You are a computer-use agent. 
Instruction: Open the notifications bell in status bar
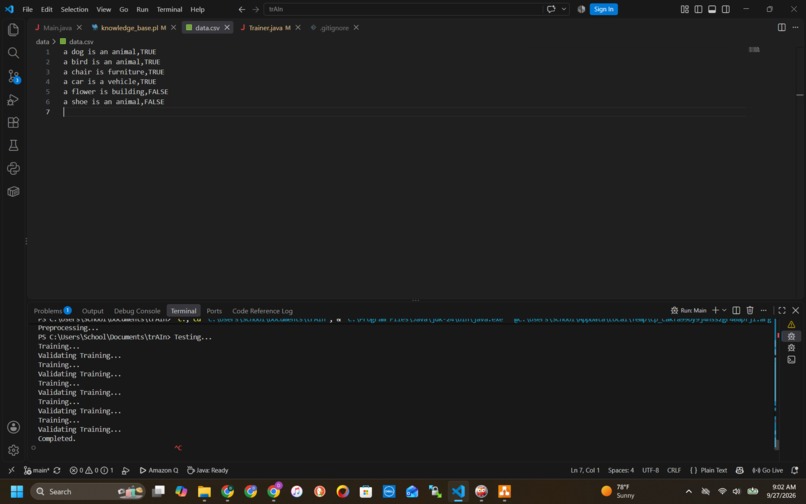(795, 470)
